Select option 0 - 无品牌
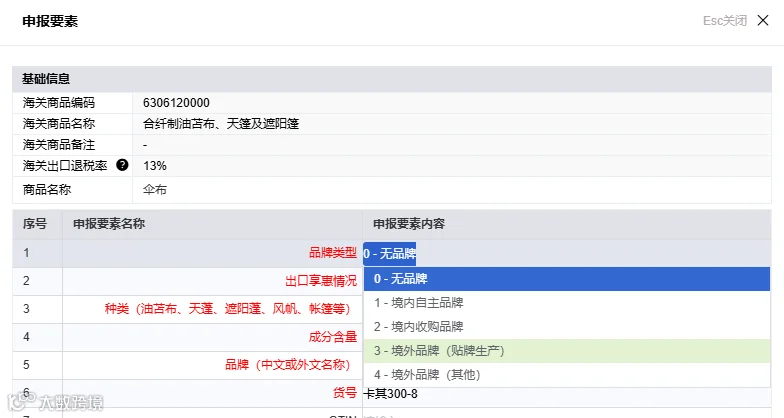784x418 pixels. coord(566,279)
